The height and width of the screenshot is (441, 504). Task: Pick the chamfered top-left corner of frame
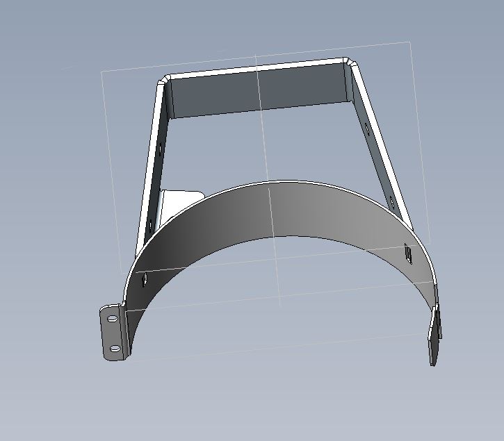(165, 80)
